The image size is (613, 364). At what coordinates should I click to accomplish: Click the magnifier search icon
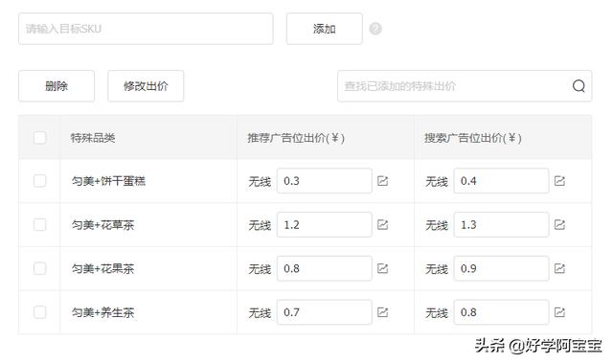pyautogui.click(x=579, y=85)
